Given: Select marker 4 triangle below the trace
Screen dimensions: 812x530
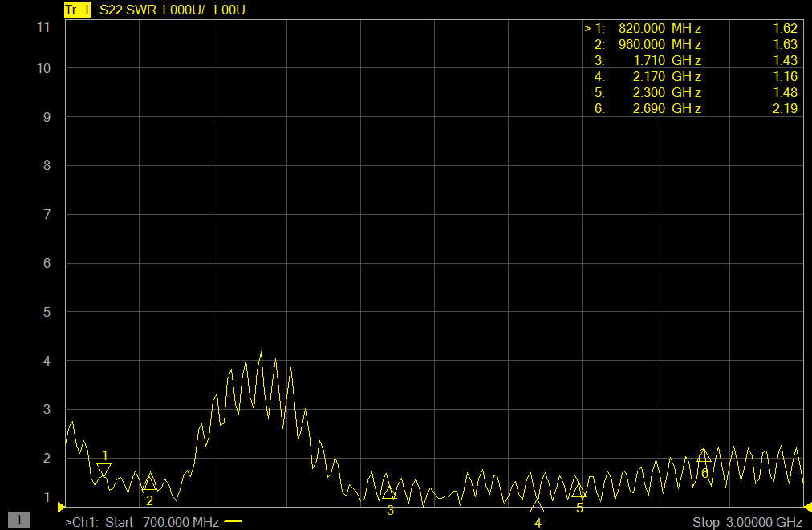Looking at the screenshot, I should pyautogui.click(x=537, y=506).
